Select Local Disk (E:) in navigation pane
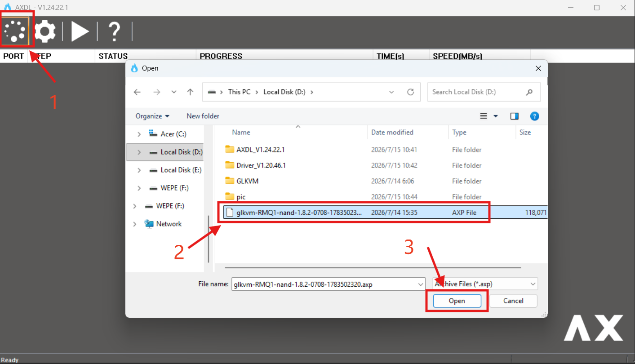The height and width of the screenshot is (364, 635). pyautogui.click(x=181, y=170)
